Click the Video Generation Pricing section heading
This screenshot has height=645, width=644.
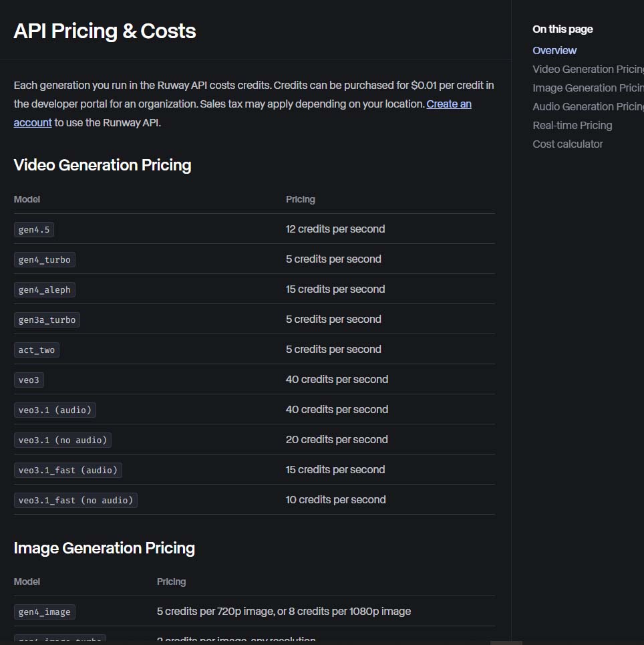point(102,165)
